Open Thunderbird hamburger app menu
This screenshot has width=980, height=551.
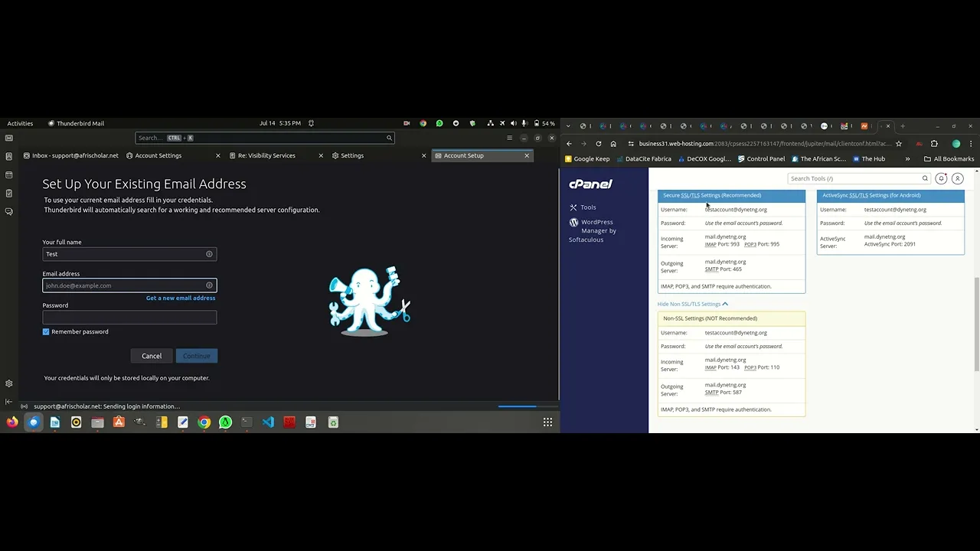[509, 138]
